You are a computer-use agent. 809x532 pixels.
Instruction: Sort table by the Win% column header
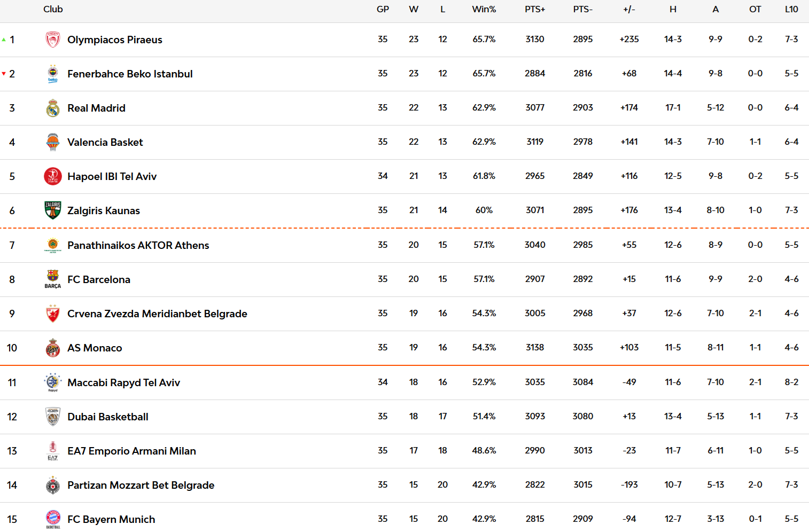click(x=484, y=9)
